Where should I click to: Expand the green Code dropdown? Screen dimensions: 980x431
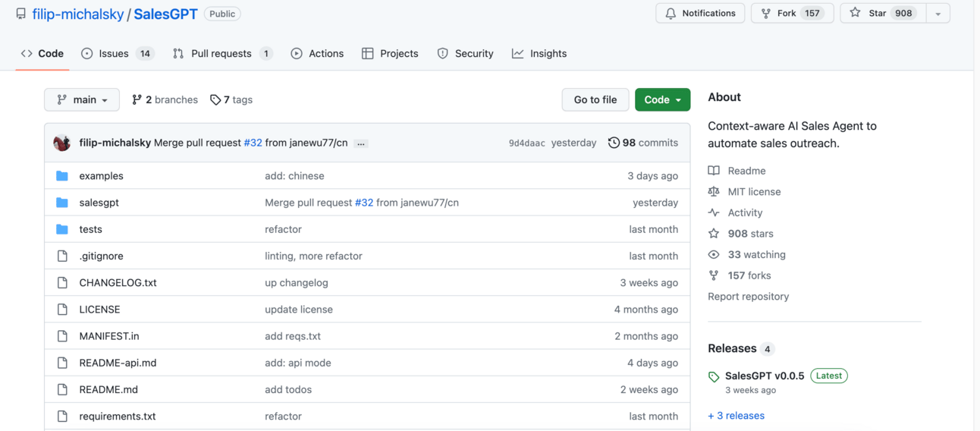click(x=662, y=100)
